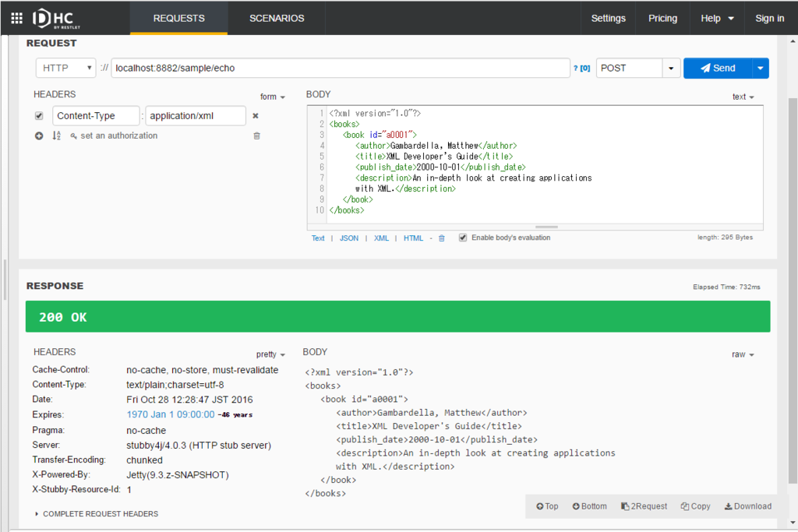Screen dimensions: 798x532
Task: Open the POST method dropdown arrow
Action: pos(671,68)
